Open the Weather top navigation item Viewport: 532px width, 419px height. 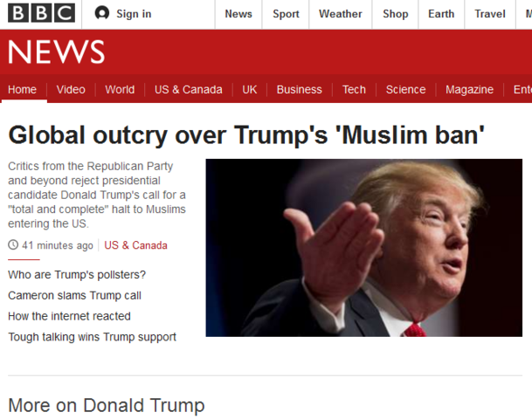341,14
